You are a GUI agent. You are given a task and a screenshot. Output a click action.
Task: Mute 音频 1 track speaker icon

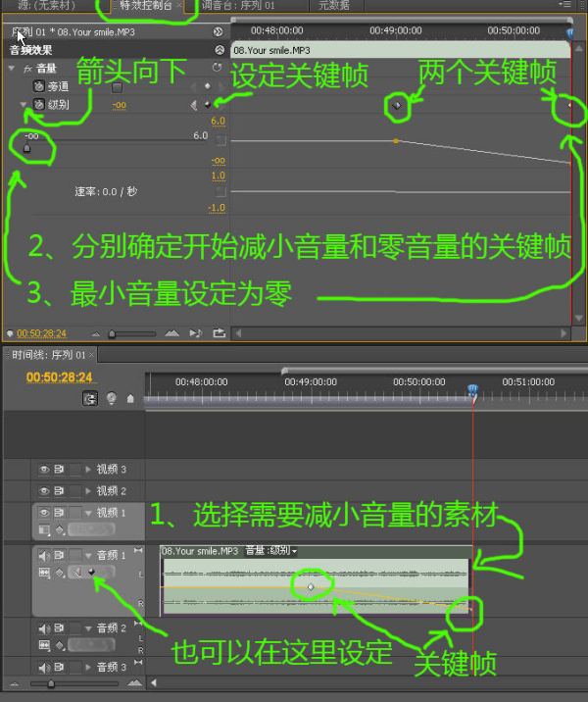click(x=44, y=556)
